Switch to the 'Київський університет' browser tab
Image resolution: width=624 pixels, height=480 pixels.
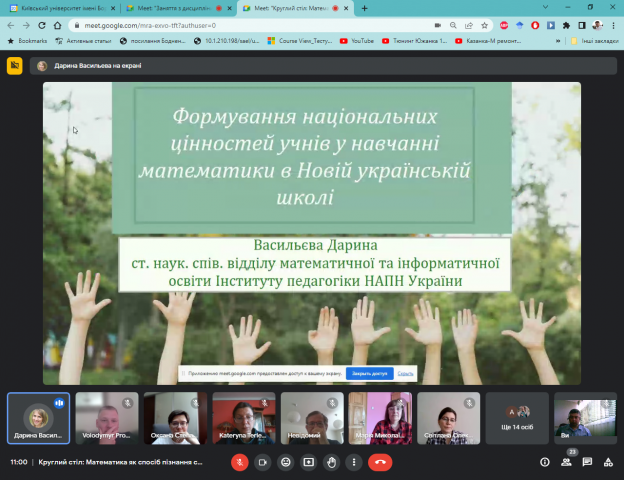tap(65, 8)
